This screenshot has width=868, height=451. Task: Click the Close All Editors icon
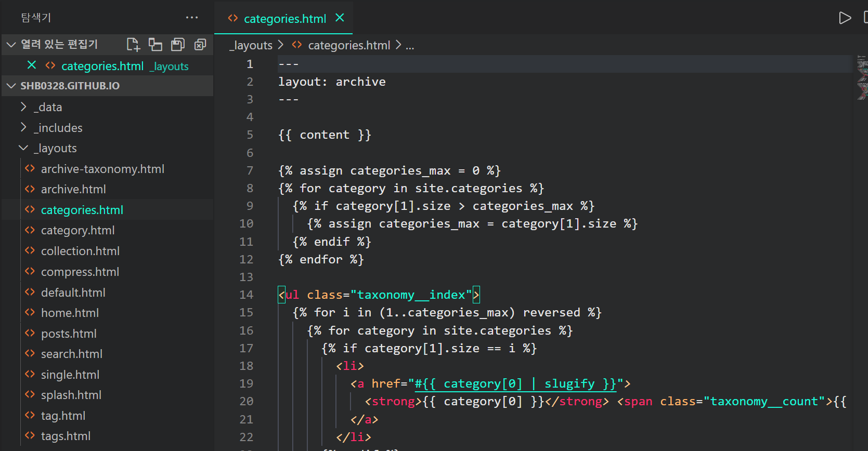[x=200, y=45]
